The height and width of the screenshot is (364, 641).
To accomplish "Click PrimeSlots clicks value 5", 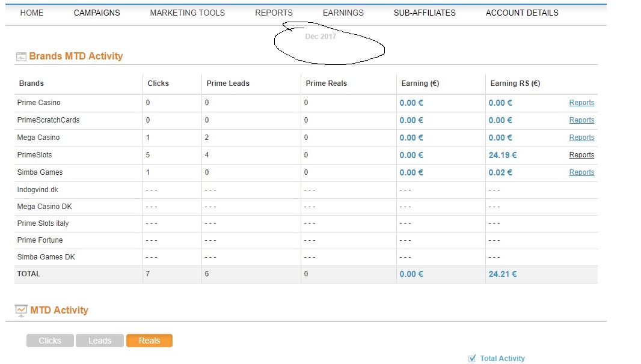I will (148, 155).
